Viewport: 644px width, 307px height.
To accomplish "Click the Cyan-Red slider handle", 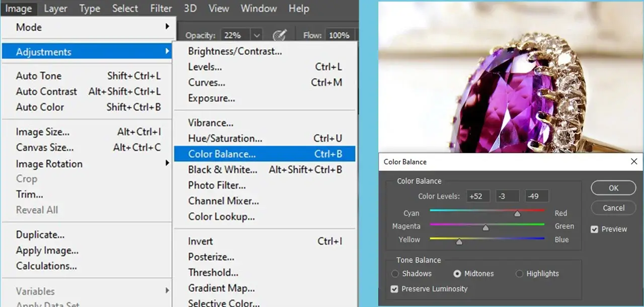I will [x=517, y=213].
